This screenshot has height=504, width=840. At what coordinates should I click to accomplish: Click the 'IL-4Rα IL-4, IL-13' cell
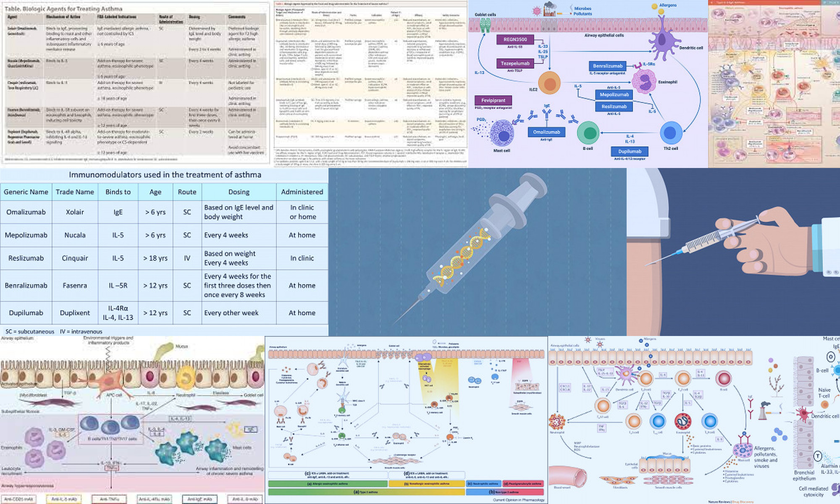point(118,313)
